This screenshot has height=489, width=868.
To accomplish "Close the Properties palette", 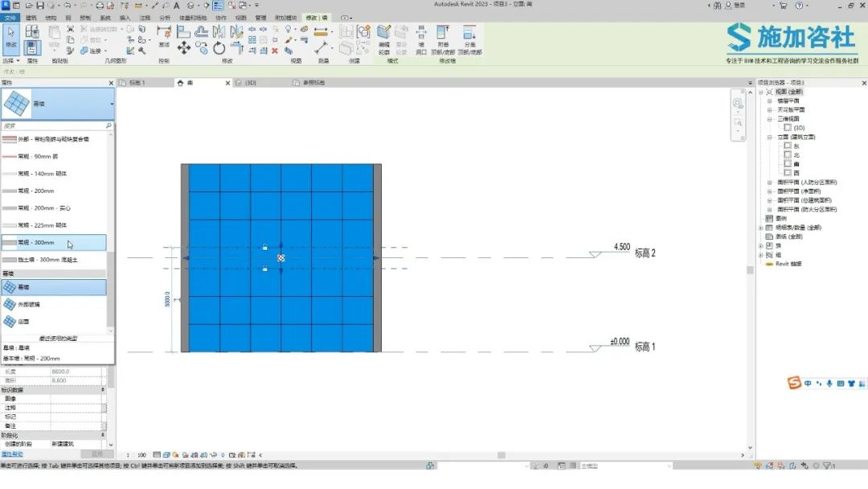I will click(111, 83).
